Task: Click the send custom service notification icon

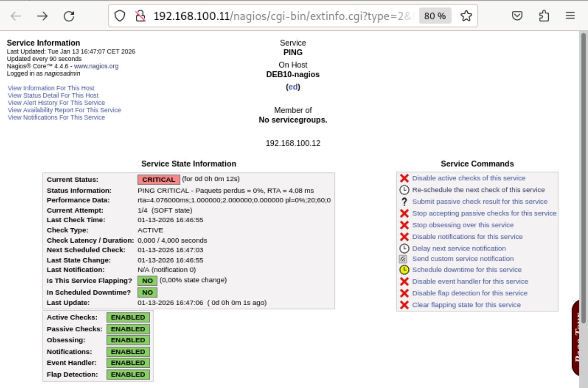Action: point(405,259)
